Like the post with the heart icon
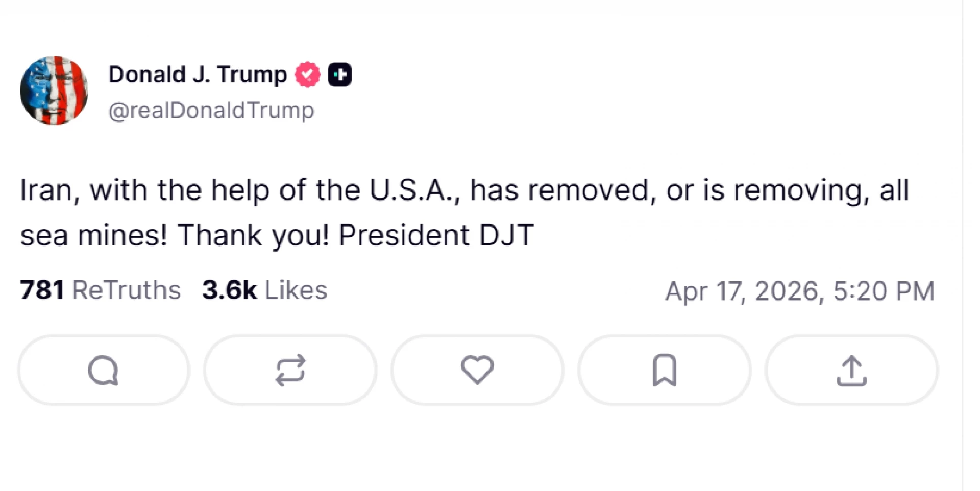 click(477, 370)
